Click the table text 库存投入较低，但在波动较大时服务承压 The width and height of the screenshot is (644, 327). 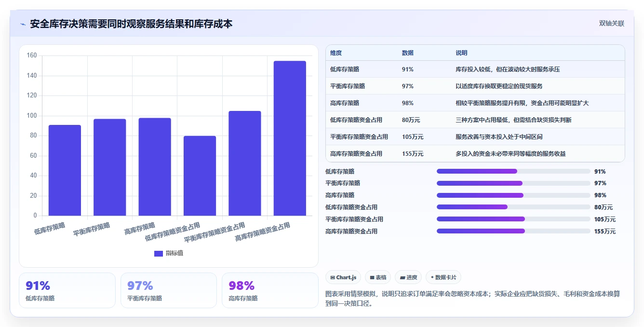[508, 69]
